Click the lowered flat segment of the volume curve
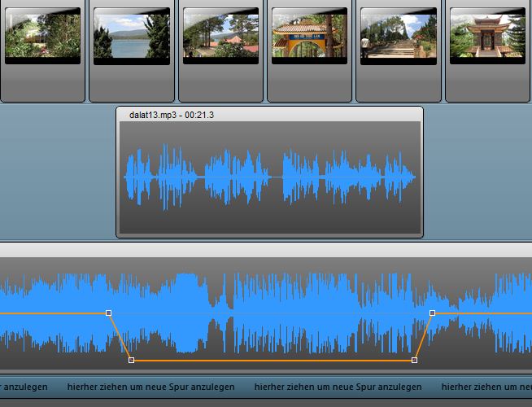The image size is (532, 407). pyautogui.click(x=273, y=360)
